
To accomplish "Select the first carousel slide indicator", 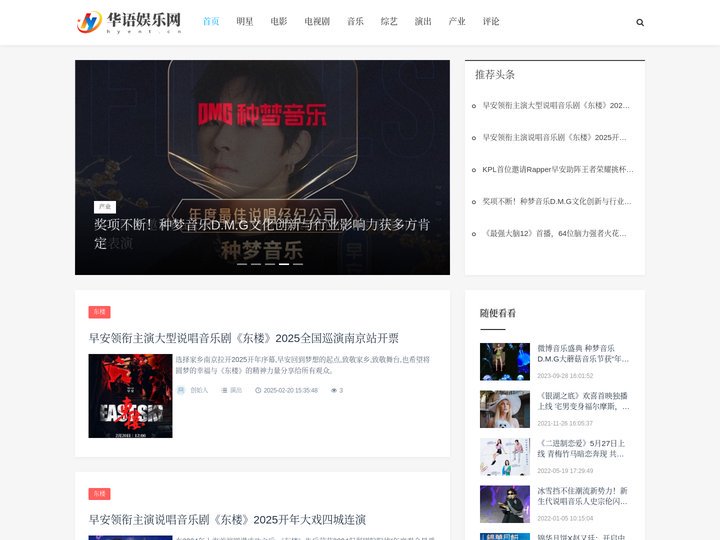I will coord(242,264).
